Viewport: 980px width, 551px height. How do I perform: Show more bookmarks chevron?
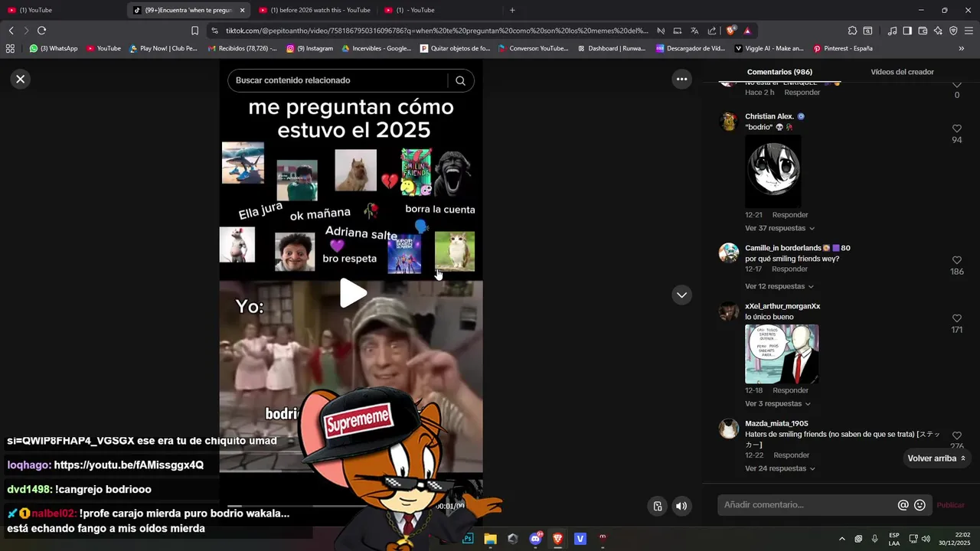[962, 48]
